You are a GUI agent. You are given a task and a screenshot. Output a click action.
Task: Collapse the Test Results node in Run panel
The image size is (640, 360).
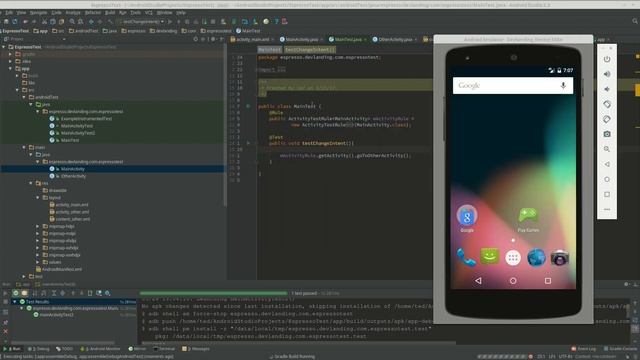point(15,302)
